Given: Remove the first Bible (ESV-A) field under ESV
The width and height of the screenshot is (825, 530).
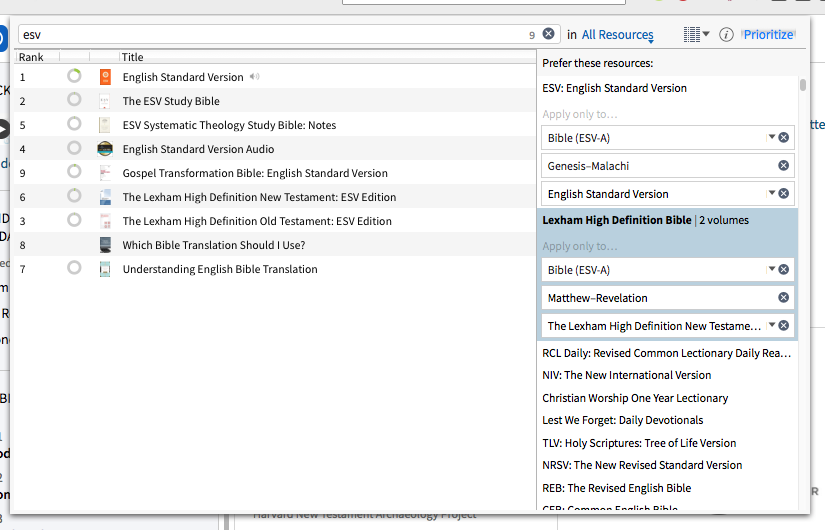Looking at the screenshot, I should click(x=783, y=137).
